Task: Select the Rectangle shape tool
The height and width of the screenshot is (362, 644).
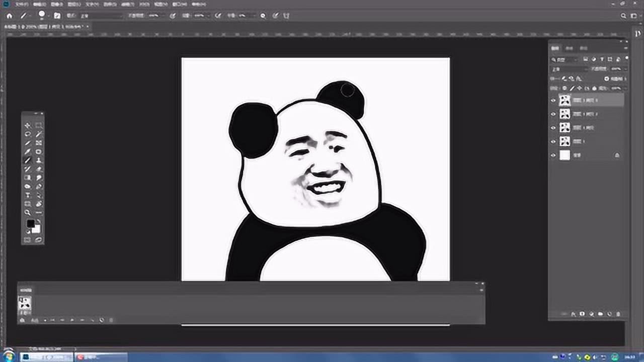Action: pyautogui.click(x=28, y=204)
